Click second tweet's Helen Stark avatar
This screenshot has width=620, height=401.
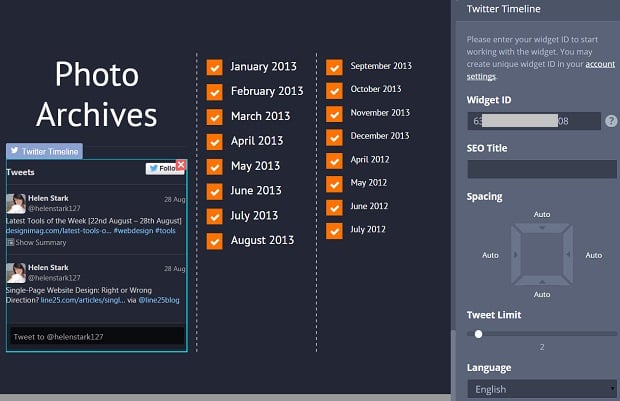[16, 273]
